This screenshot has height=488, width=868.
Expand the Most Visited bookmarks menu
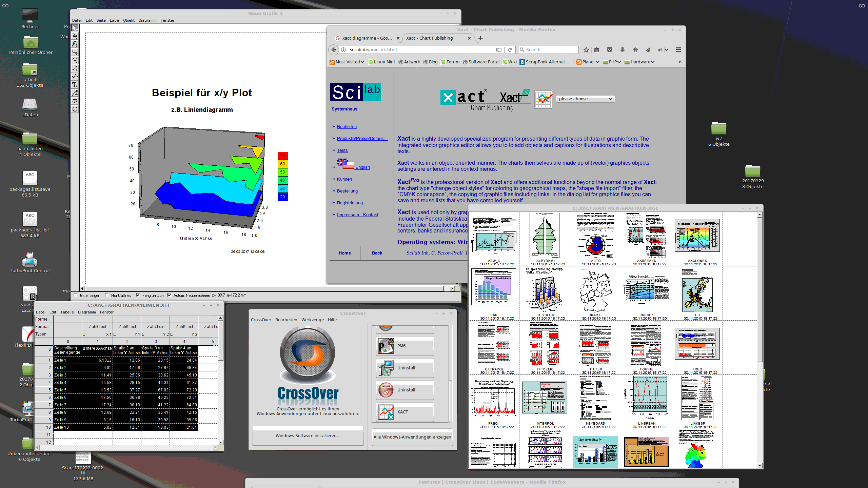347,62
